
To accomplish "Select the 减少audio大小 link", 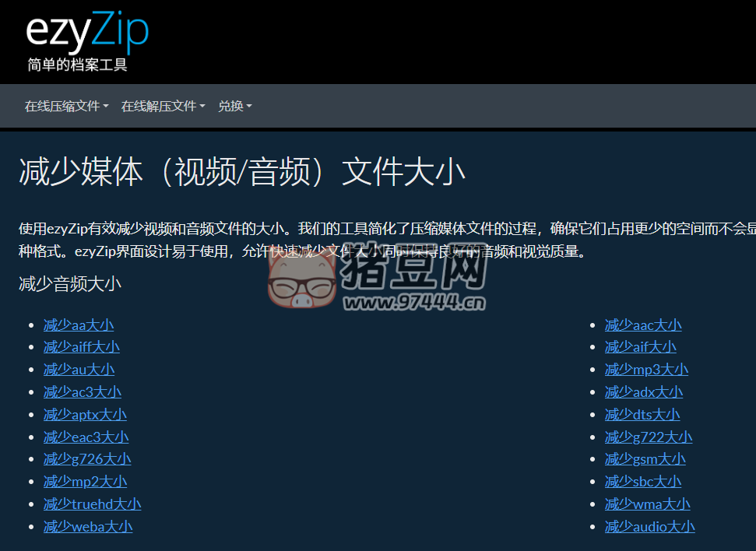I will tap(650, 527).
